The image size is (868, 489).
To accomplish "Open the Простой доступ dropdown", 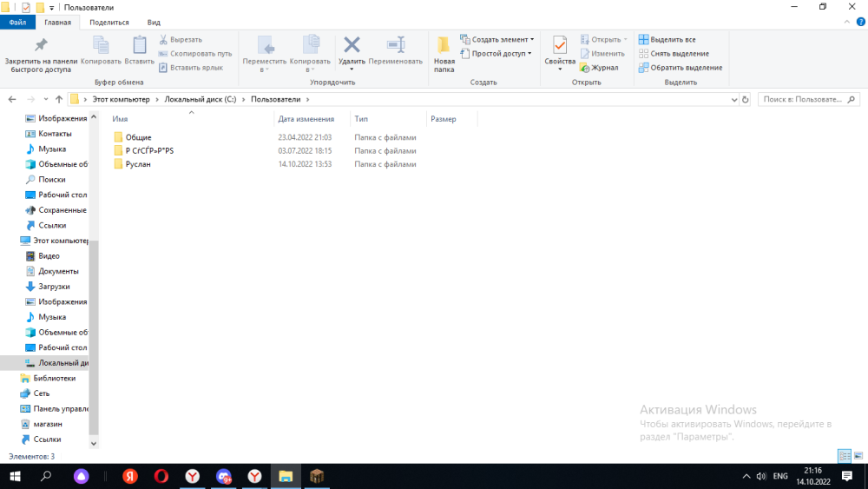I will [496, 54].
